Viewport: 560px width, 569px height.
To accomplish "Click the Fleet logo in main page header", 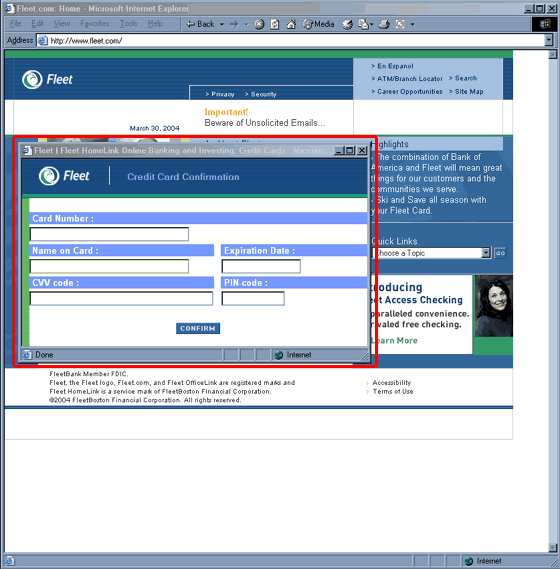I will point(47,79).
